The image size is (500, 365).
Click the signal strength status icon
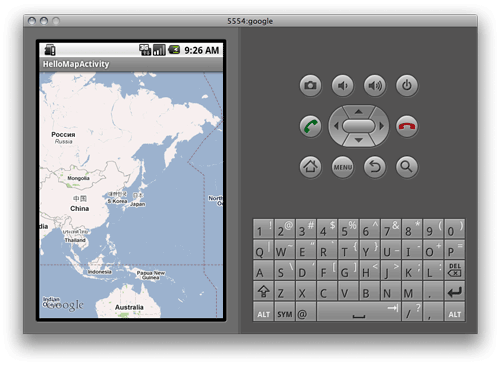click(x=159, y=50)
